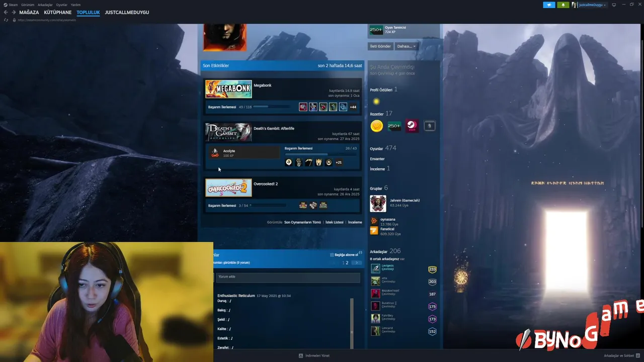
Task: Open the Fanatical group icon
Action: pyautogui.click(x=374, y=231)
